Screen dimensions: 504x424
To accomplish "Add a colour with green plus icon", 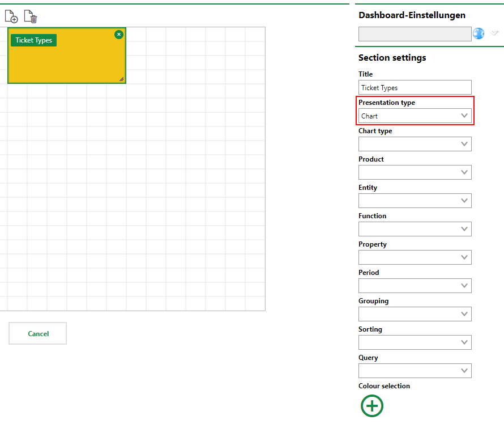I will 371,406.
